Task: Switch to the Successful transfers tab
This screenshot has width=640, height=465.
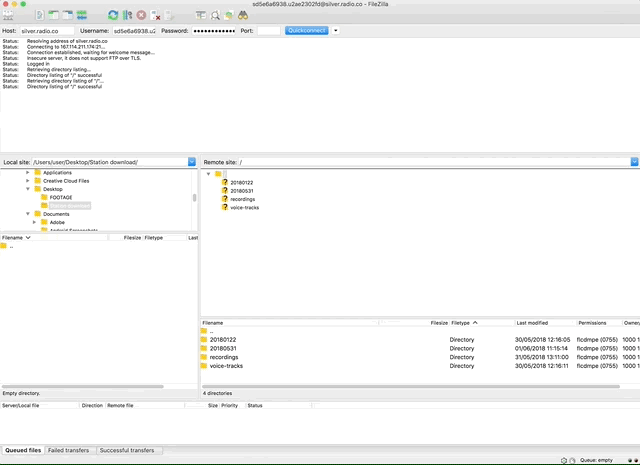Action: (x=127, y=450)
